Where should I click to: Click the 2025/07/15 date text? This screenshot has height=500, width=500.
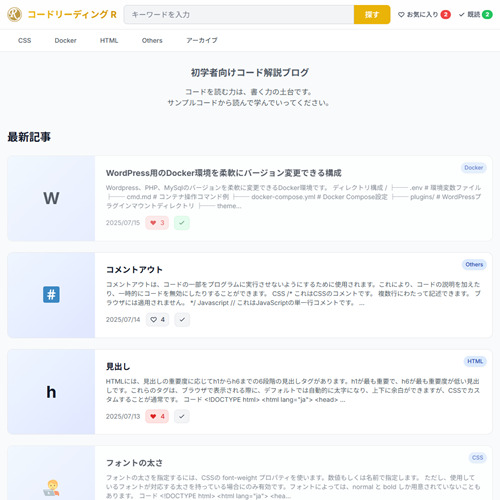(123, 223)
